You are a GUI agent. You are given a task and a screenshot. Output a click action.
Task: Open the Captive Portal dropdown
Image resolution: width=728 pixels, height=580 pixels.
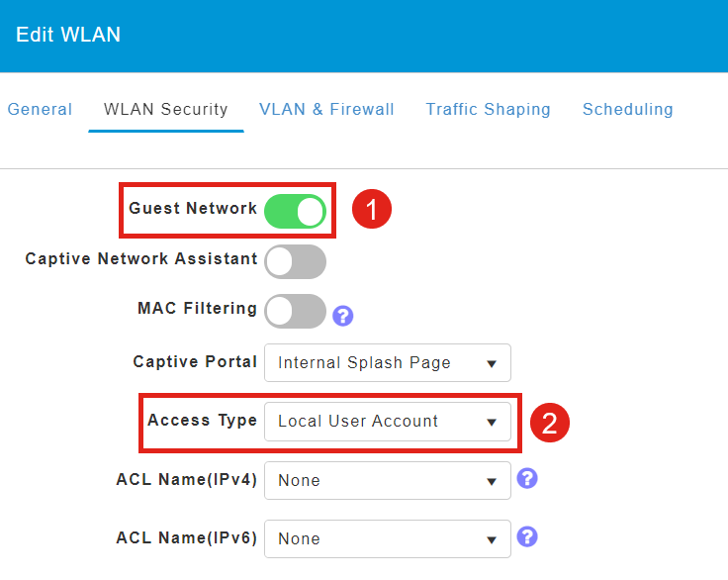388,363
